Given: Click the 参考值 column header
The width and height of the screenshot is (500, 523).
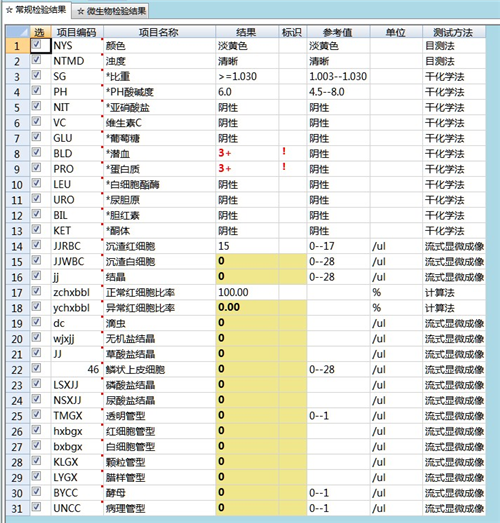Looking at the screenshot, I should coord(338,32).
